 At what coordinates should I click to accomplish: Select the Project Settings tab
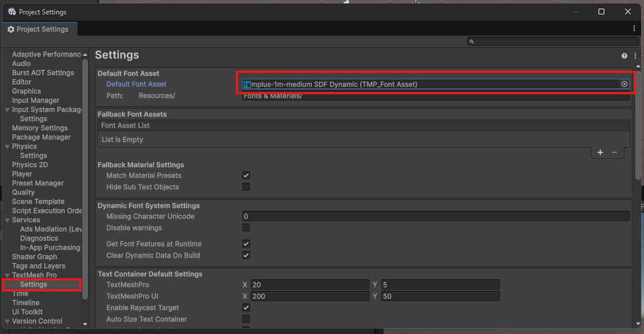38,29
